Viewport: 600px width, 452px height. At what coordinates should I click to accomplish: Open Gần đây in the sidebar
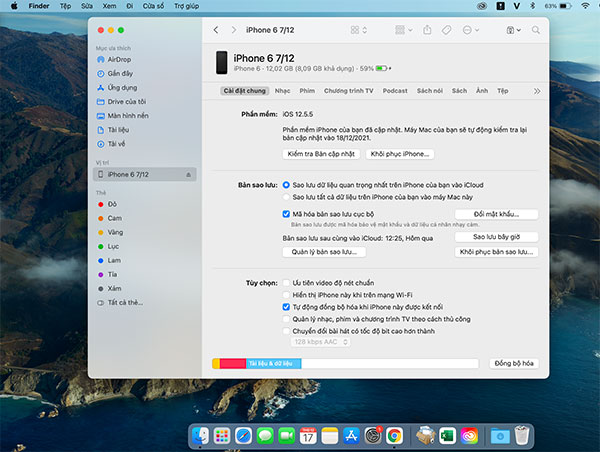[114, 73]
